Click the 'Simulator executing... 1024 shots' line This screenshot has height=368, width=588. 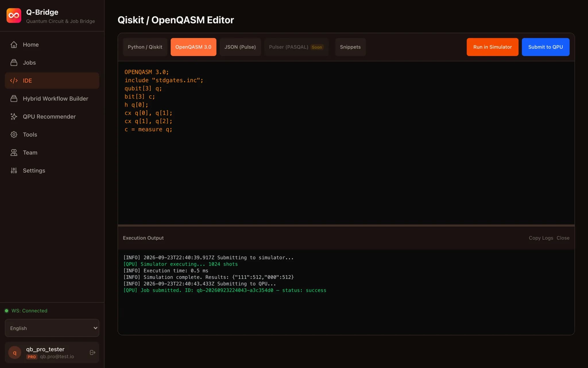(x=180, y=264)
